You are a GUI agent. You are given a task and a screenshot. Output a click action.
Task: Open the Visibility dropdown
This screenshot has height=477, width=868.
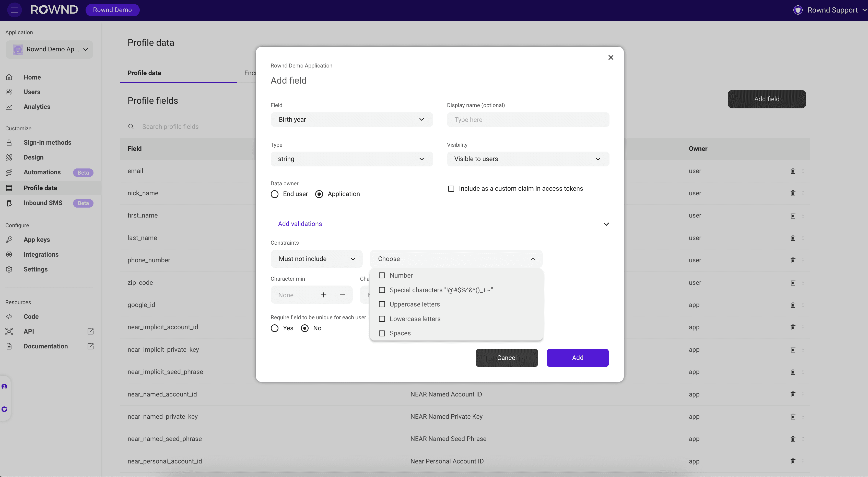[x=528, y=159]
